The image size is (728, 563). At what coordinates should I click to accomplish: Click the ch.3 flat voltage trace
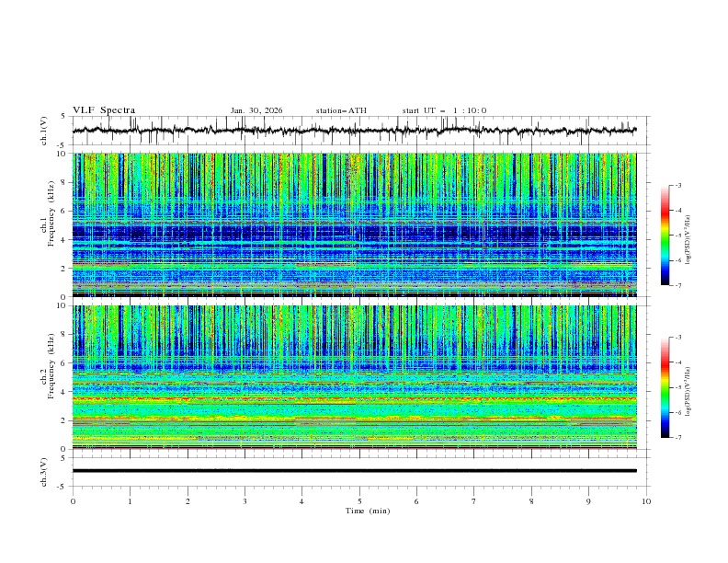354,471
